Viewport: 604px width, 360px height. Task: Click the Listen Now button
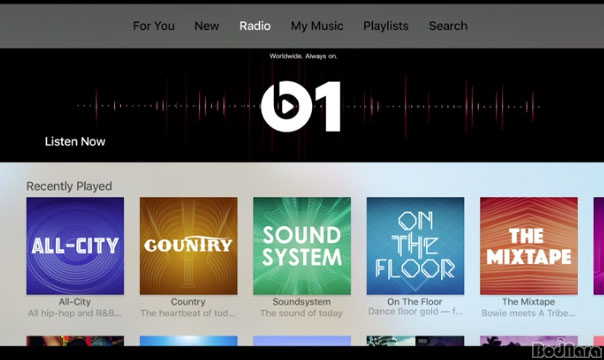point(75,142)
